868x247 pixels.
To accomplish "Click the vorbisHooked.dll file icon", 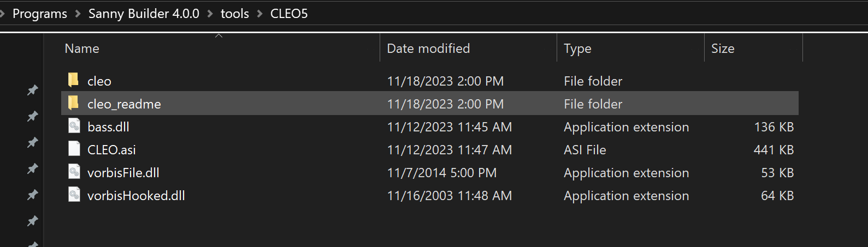I will [74, 195].
